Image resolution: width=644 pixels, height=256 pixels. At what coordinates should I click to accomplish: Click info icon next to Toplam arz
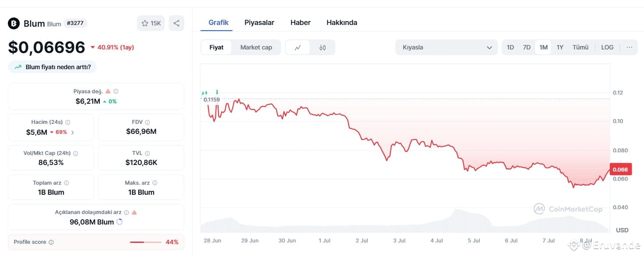(x=67, y=183)
